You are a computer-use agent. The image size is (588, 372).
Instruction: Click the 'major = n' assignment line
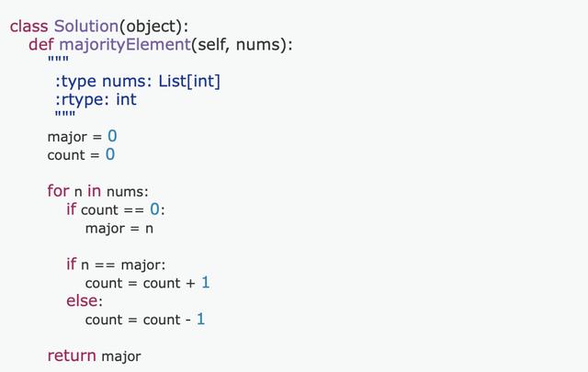[119, 228]
